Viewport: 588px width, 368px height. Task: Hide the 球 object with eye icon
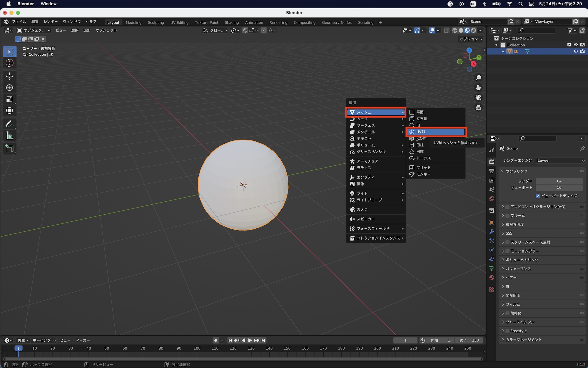576,51
